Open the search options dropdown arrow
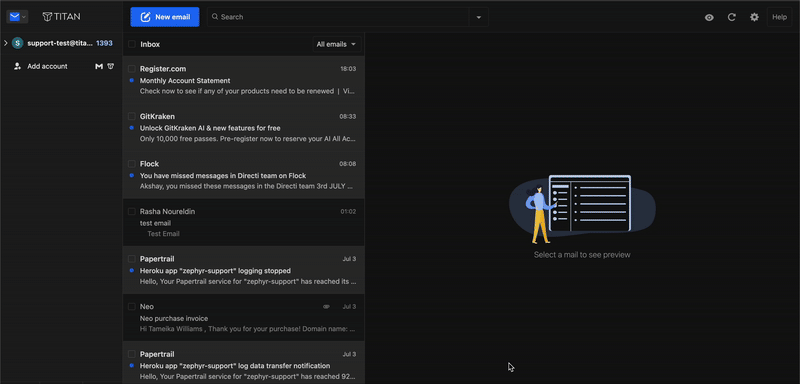This screenshot has height=384, width=800. point(479,17)
